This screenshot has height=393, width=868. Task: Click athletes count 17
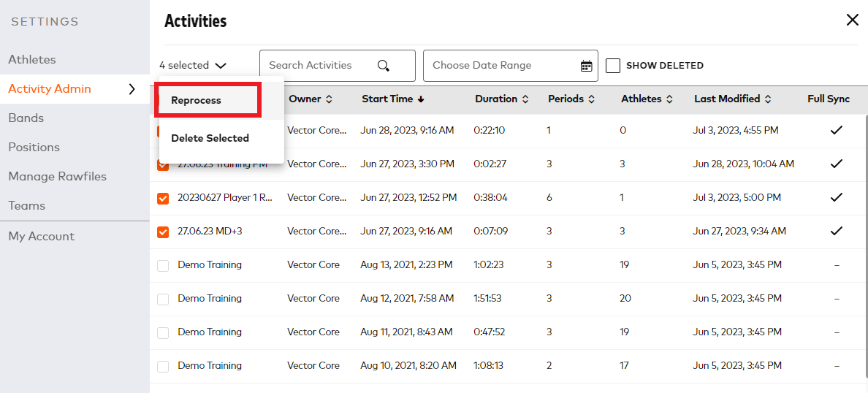point(625,366)
